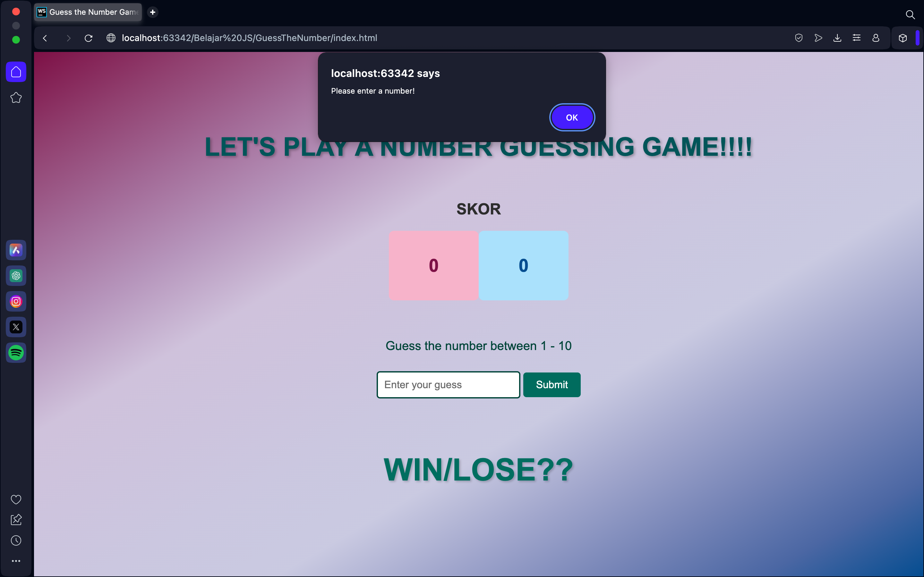Click the home icon in sidebar
This screenshot has height=577, width=924.
click(15, 72)
